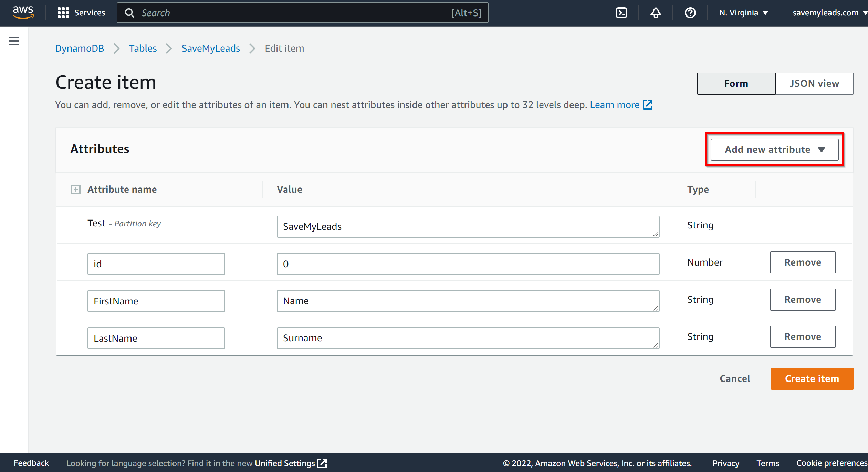
Task: Edit the LastName attribute name field
Action: (156, 338)
